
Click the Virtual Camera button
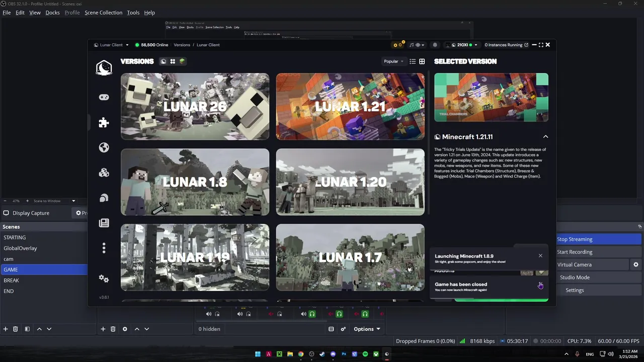[592, 264]
